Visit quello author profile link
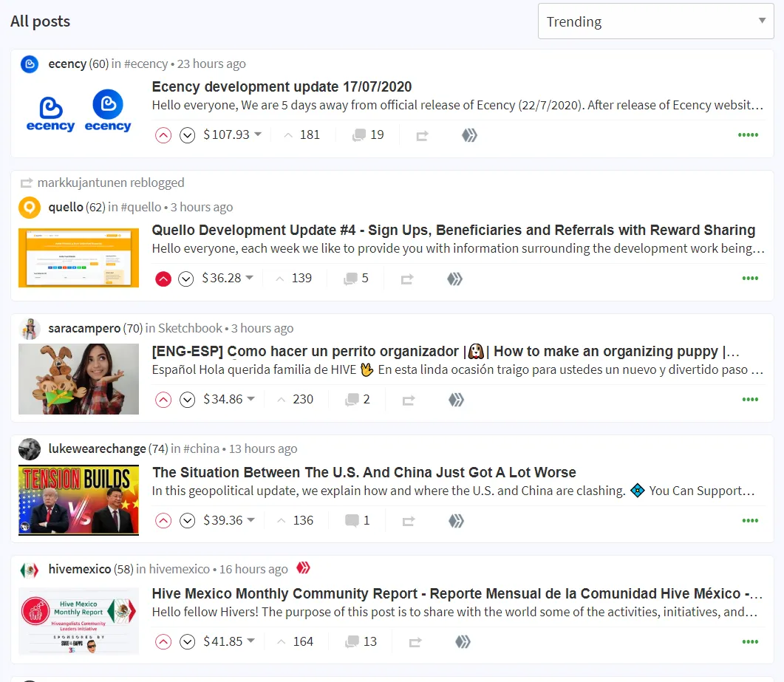 pyautogui.click(x=66, y=207)
